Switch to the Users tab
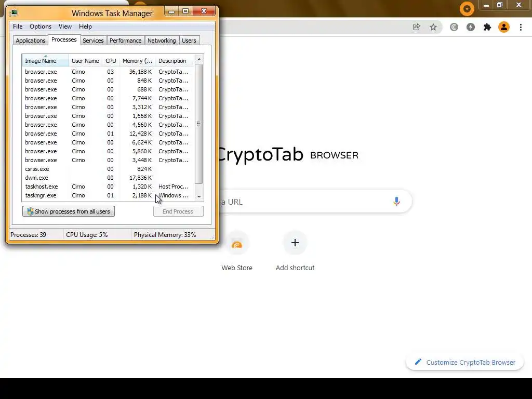532x399 pixels. coord(189,41)
